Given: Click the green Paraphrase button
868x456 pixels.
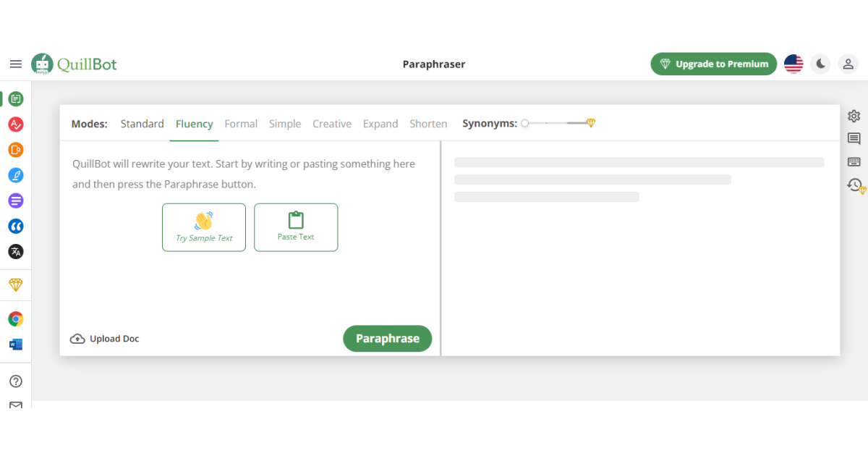Looking at the screenshot, I should click(388, 339).
